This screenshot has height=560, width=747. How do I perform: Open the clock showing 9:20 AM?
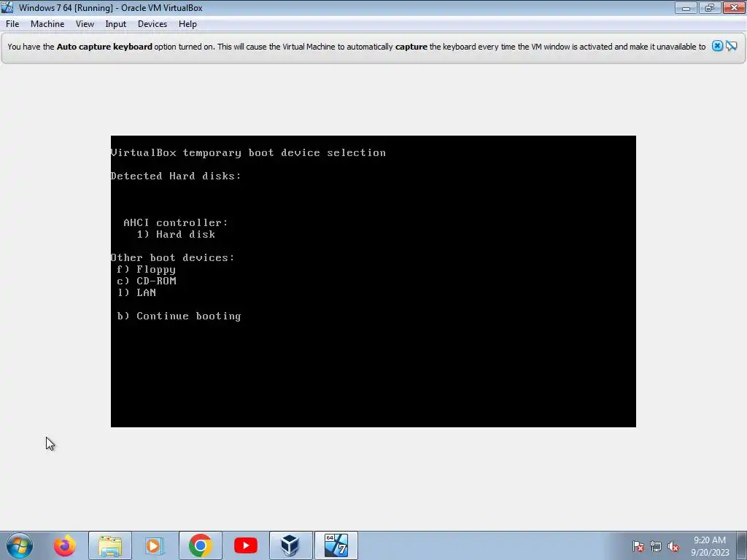[710, 545]
